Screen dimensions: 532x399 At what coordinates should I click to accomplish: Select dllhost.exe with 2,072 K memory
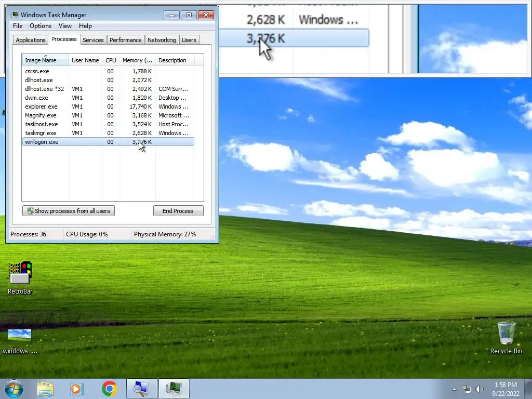click(108, 80)
